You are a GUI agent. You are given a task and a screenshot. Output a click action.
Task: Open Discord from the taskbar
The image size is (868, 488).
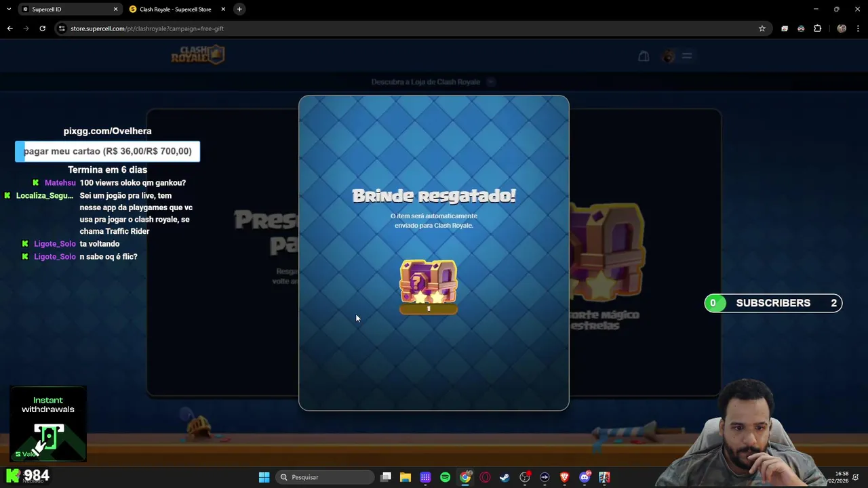(x=585, y=477)
